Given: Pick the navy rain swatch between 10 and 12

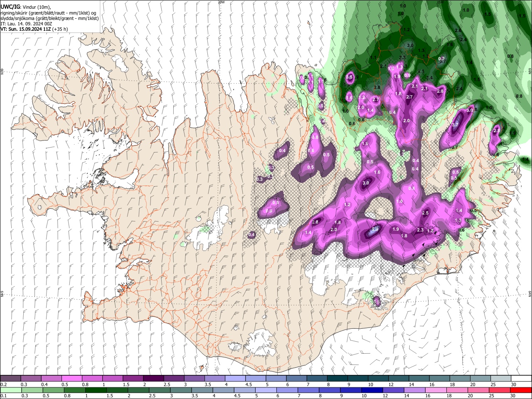Looking at the screenshot, I should [372, 390].
